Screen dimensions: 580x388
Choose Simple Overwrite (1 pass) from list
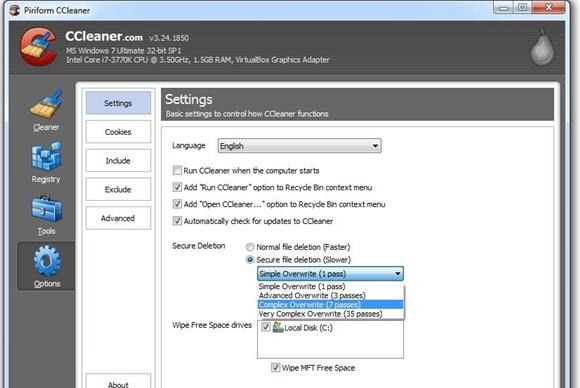pos(330,286)
